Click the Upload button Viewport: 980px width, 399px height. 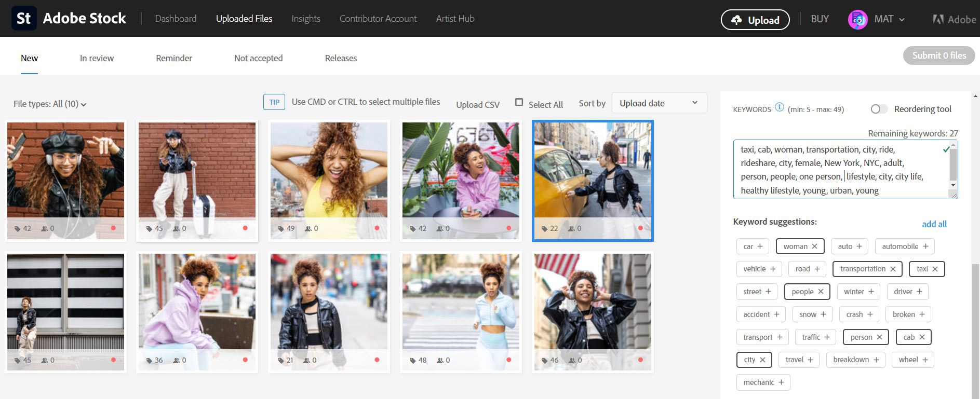tap(755, 20)
